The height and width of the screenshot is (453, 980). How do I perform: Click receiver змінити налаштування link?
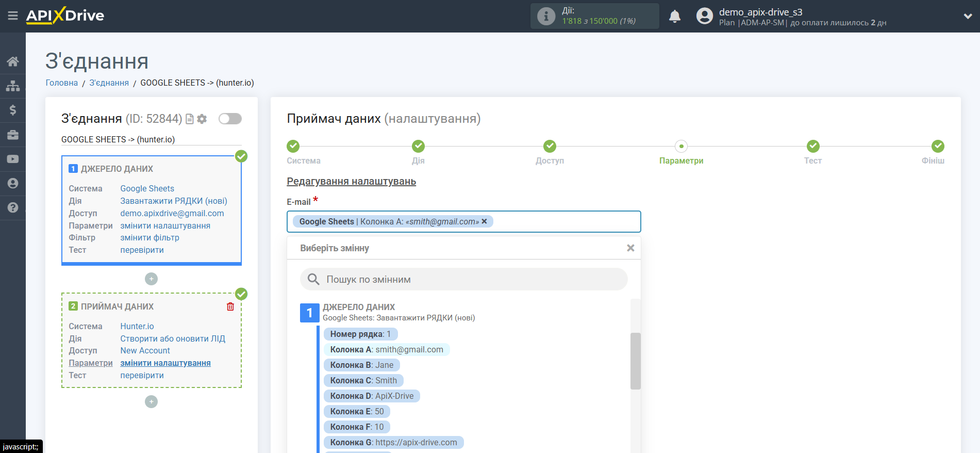(165, 363)
